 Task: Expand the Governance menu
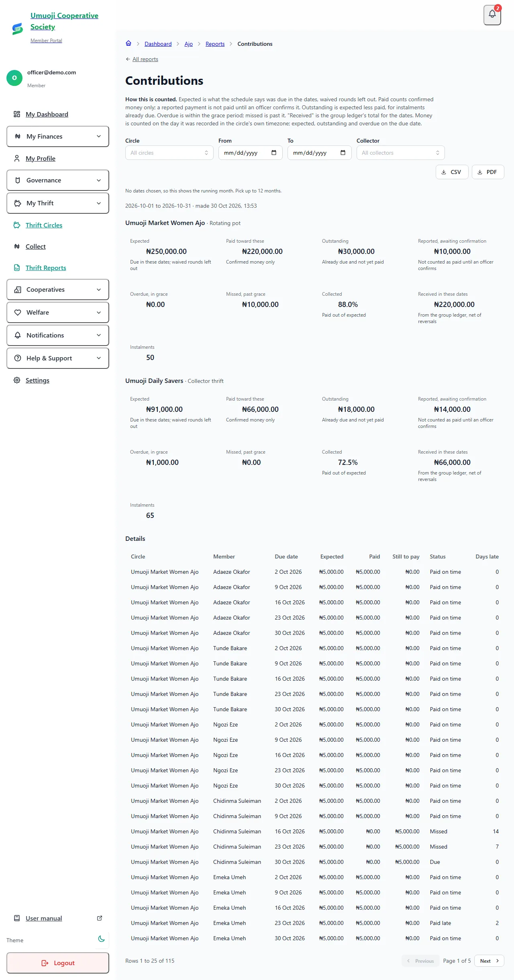(58, 180)
